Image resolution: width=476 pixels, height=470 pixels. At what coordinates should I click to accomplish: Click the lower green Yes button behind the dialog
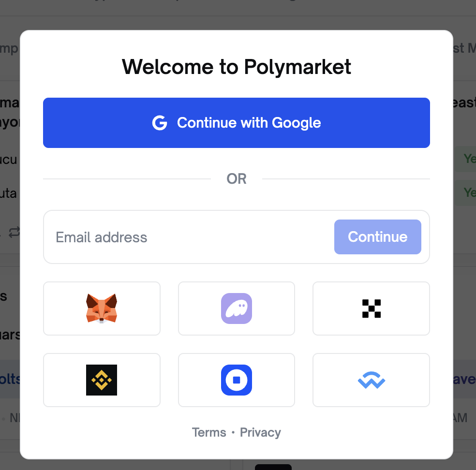coord(465,192)
